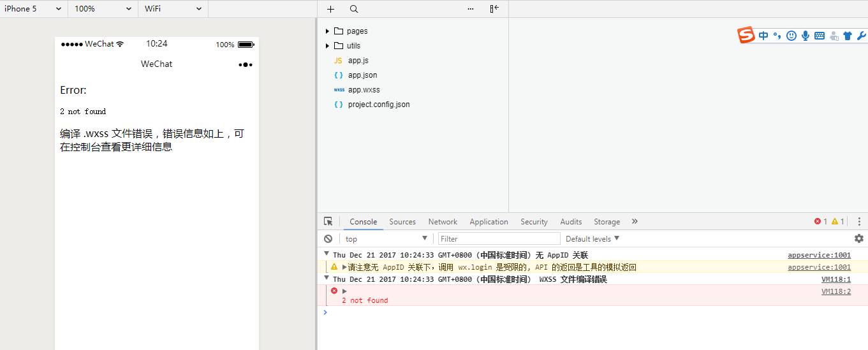The width and height of the screenshot is (868, 350).
Task: Open the WiFi network dropdown
Action: tap(172, 9)
